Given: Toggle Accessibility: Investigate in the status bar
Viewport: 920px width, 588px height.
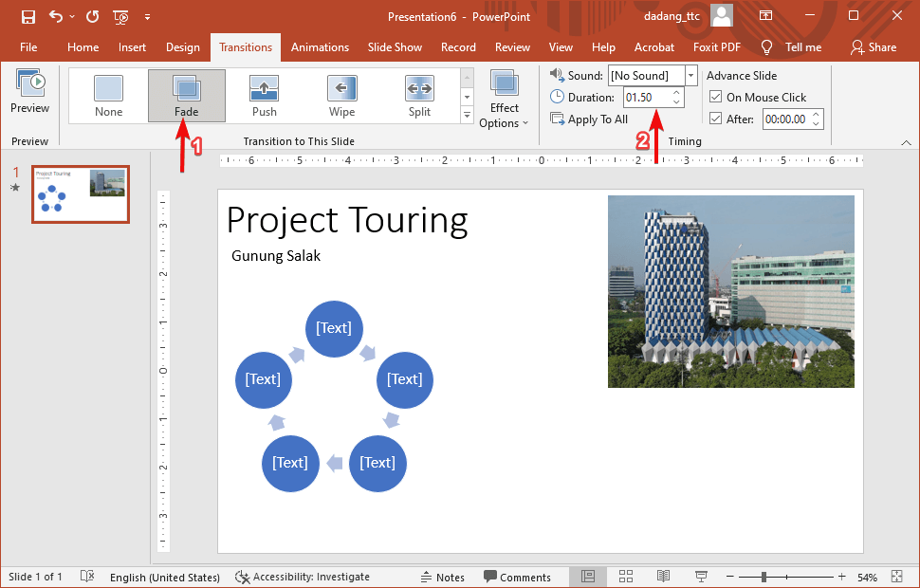Looking at the screenshot, I should pos(304,576).
